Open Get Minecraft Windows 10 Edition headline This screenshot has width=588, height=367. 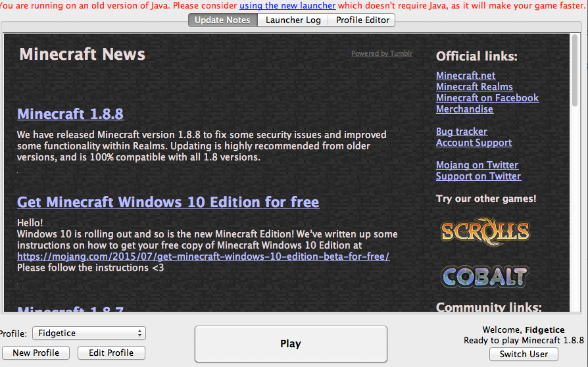point(168,202)
